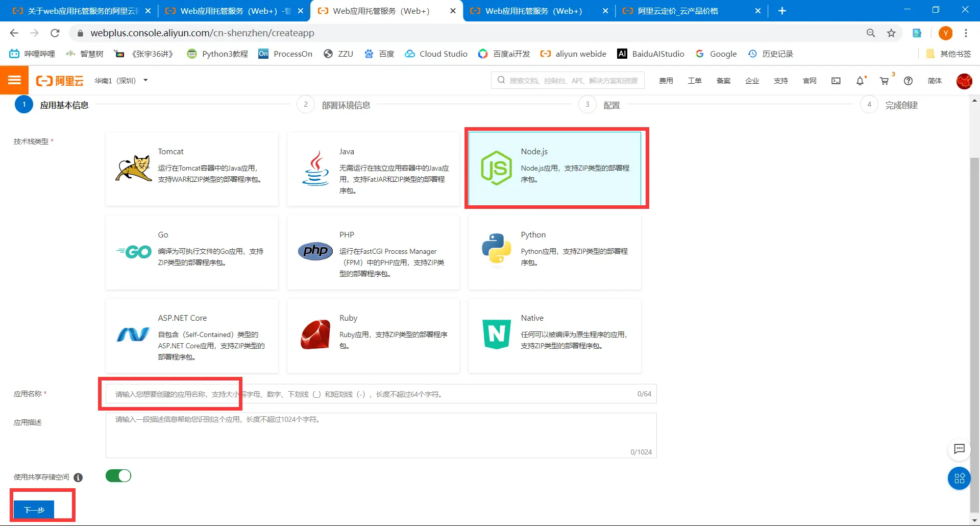Open the Aliyun hamburger navigation menu
The height and width of the screenshot is (526, 980).
click(x=14, y=80)
